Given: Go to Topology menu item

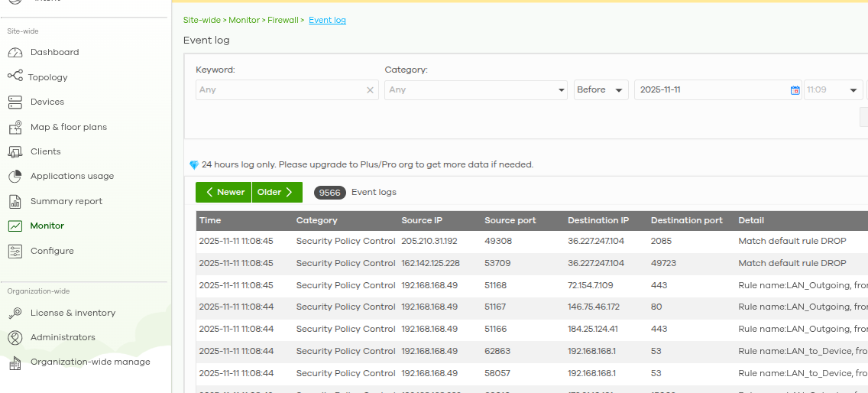Looking at the screenshot, I should click(x=47, y=77).
